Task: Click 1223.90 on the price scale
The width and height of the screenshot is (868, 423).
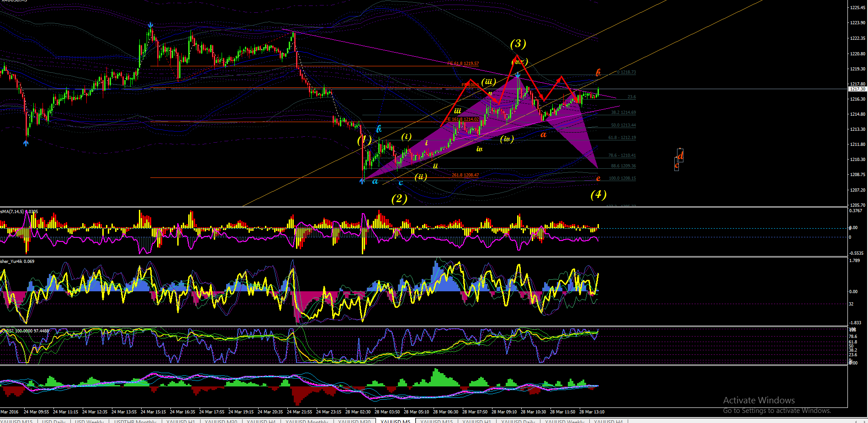Action: coord(857,22)
